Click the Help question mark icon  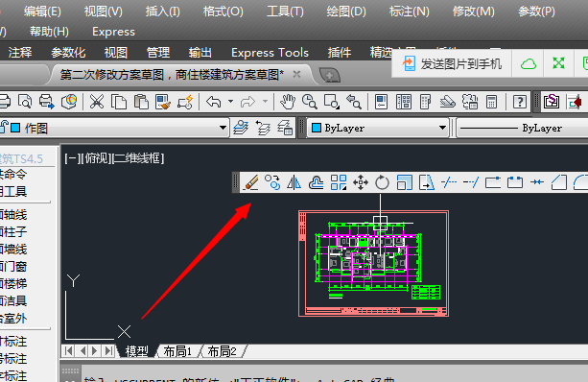coord(520,102)
